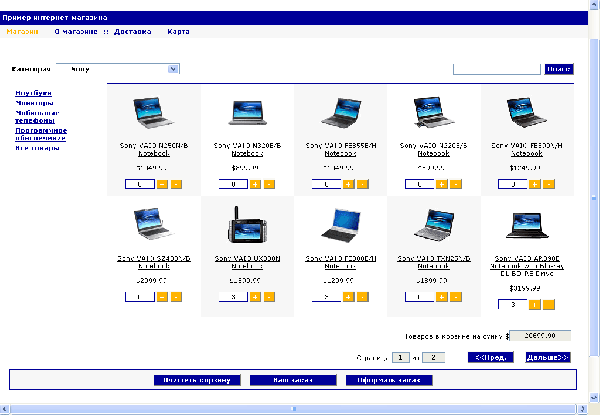
Task: Go to previous page with <<Пред.
Action: (x=491, y=358)
